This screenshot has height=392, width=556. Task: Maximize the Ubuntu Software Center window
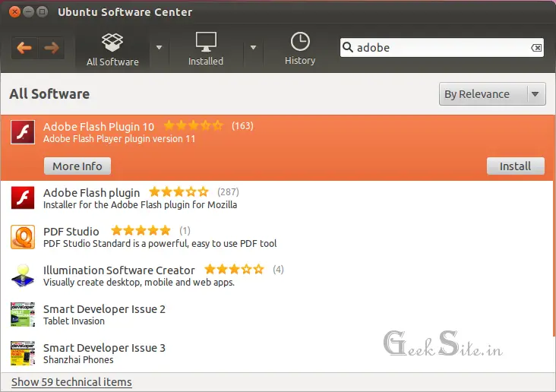pos(43,12)
